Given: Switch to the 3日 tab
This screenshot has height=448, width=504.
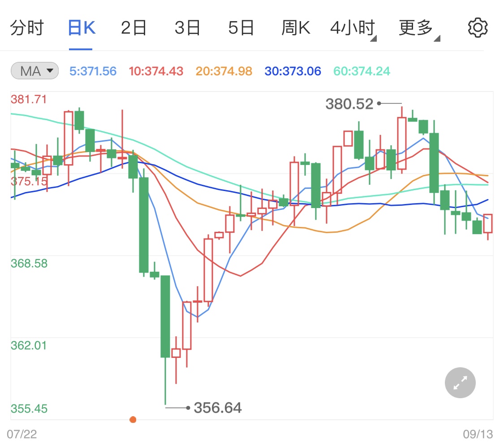Looking at the screenshot, I should click(x=187, y=28).
